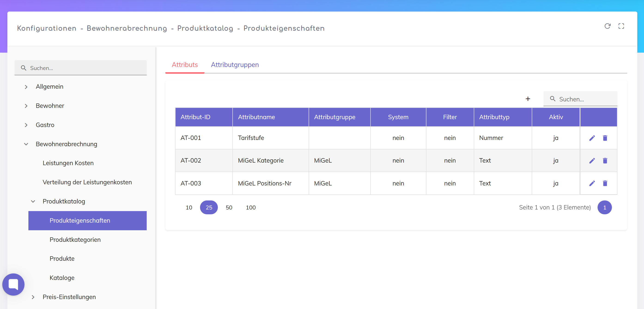Screen dimensions: 644x309
Task: Collapse the Bewohnerabrechnung tree node
Action: [x=26, y=144]
